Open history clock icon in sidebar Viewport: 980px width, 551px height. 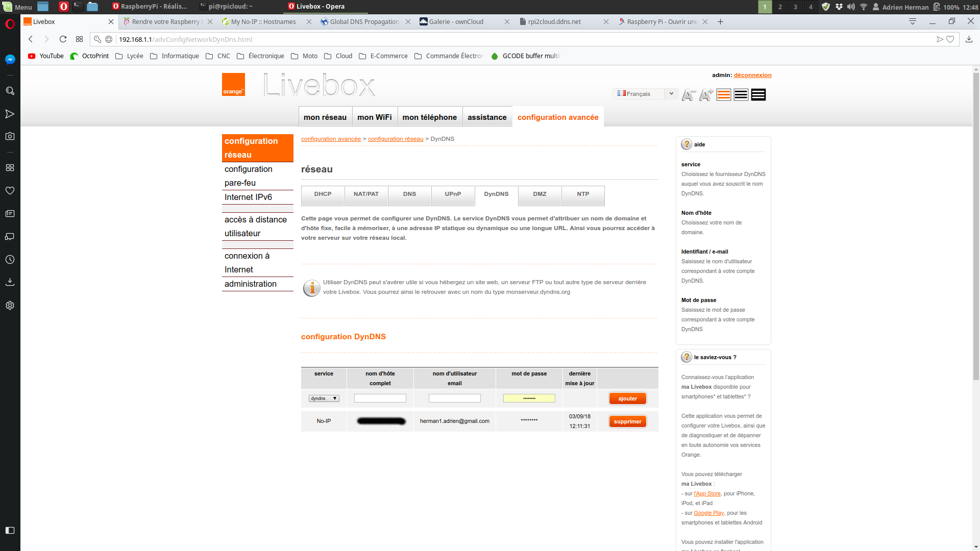(x=10, y=259)
